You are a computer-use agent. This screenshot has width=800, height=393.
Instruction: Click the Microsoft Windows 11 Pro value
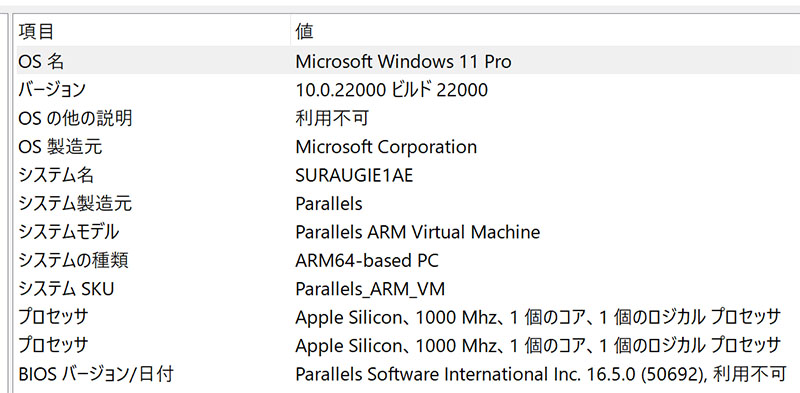(x=403, y=62)
